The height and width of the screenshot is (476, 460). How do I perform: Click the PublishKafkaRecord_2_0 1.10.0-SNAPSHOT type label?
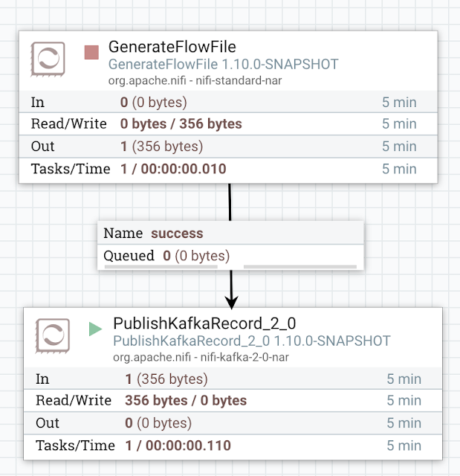pyautogui.click(x=252, y=341)
